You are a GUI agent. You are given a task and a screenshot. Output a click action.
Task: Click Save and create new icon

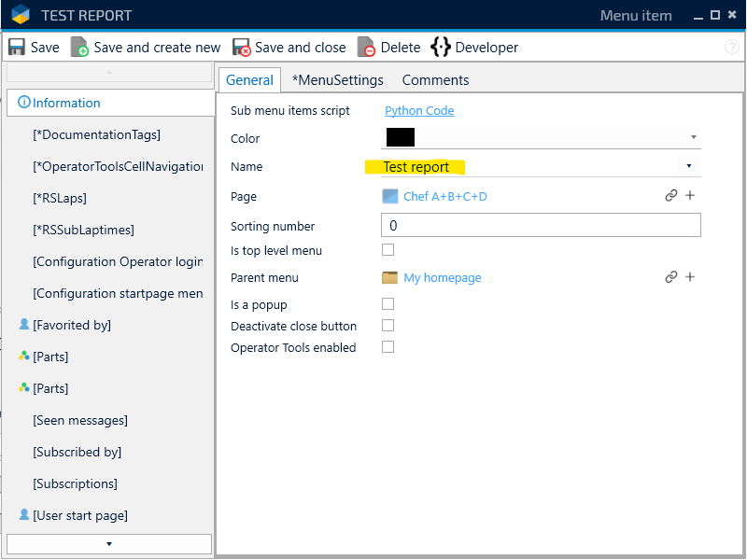(x=80, y=48)
